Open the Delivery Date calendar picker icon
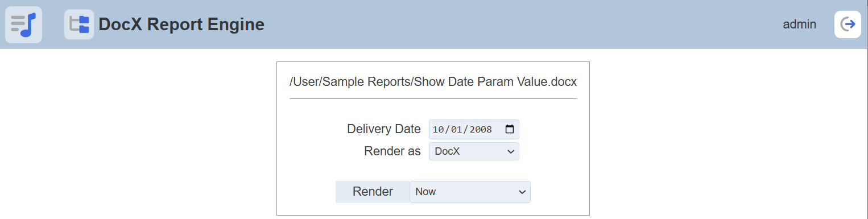The width and height of the screenshot is (868, 219). (510, 129)
